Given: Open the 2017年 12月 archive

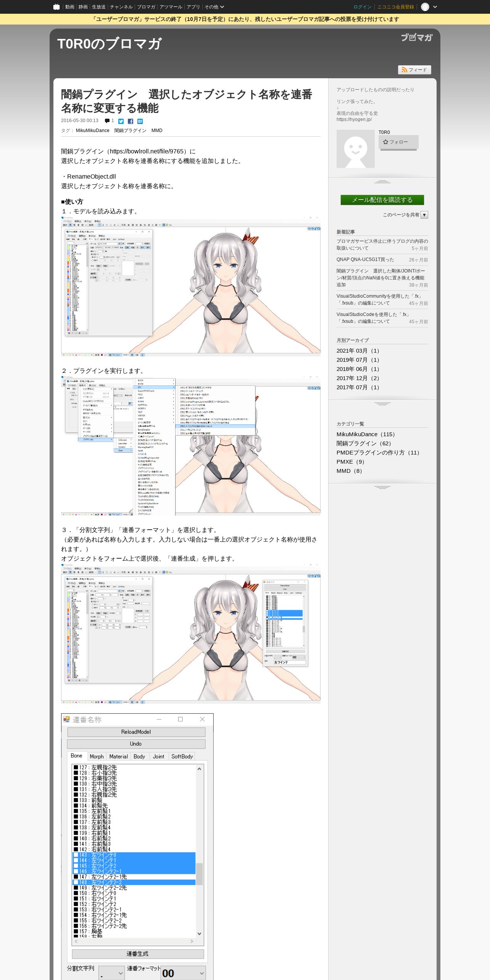Looking at the screenshot, I should click(359, 378).
